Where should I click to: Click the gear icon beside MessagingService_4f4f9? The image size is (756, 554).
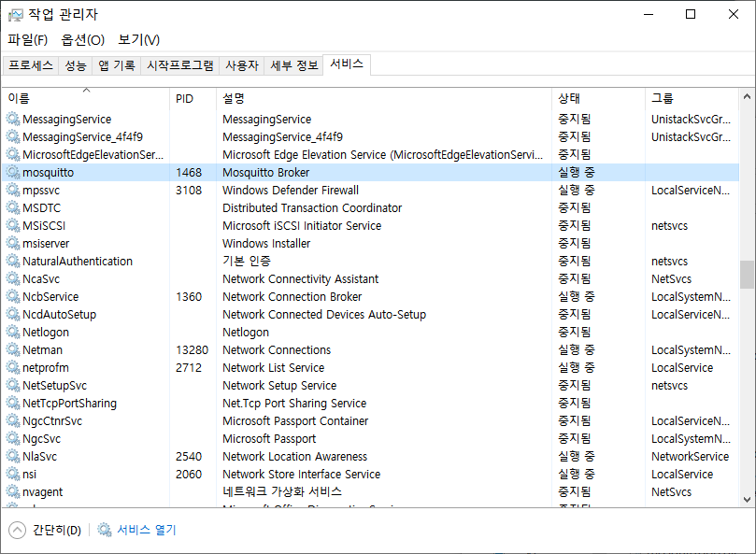coord(13,136)
